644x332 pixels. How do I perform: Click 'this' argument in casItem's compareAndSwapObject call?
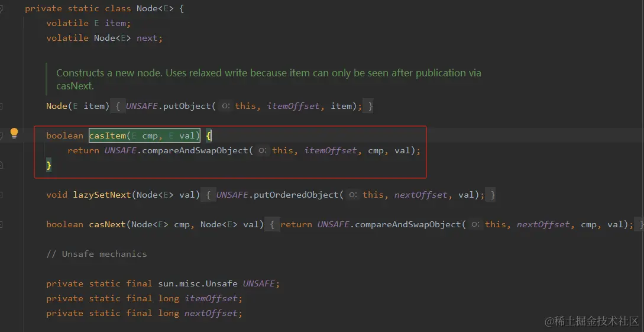283,150
